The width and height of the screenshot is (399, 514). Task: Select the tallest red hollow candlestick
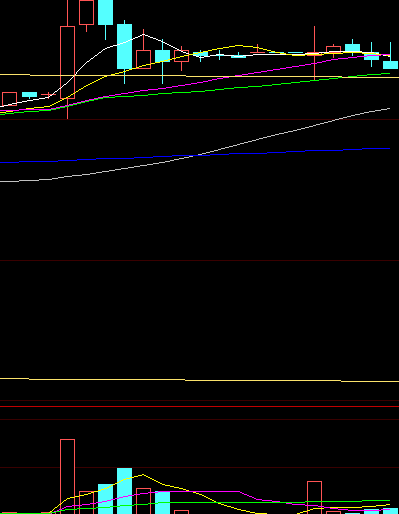(x=67, y=62)
